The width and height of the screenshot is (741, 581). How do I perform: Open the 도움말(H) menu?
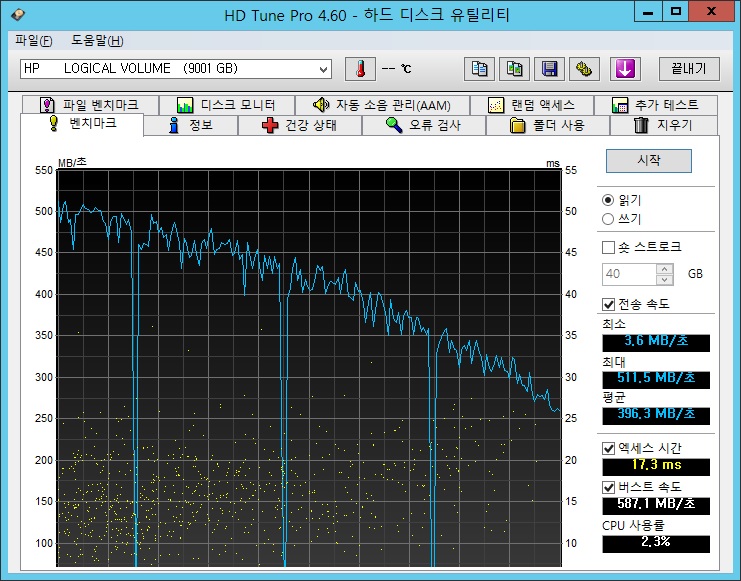(x=97, y=41)
